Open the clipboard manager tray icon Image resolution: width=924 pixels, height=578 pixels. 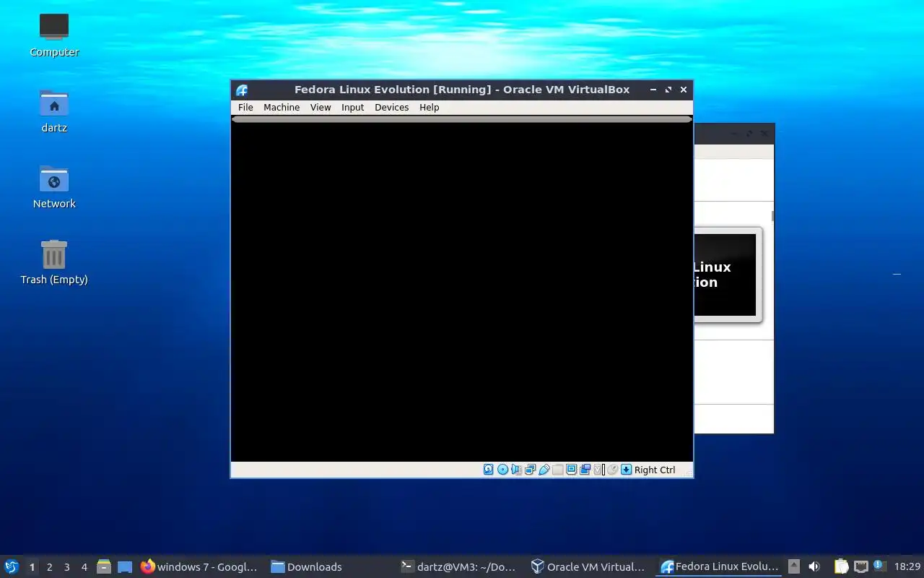coord(841,567)
